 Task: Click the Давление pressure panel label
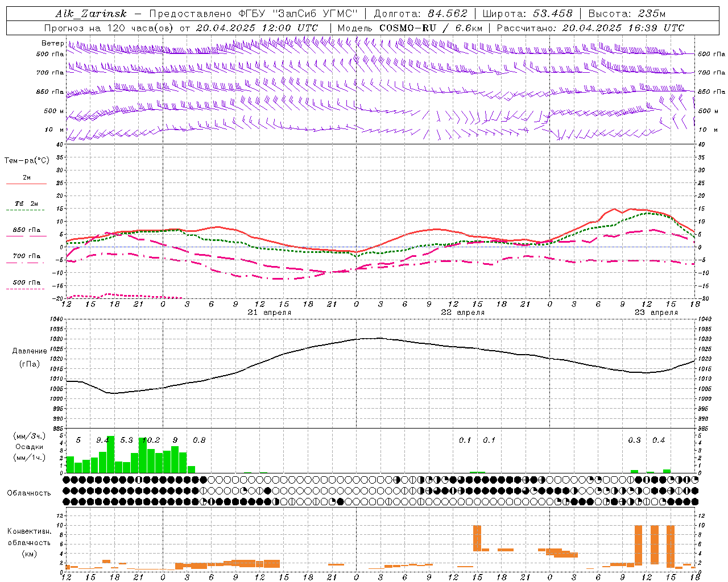(30, 351)
